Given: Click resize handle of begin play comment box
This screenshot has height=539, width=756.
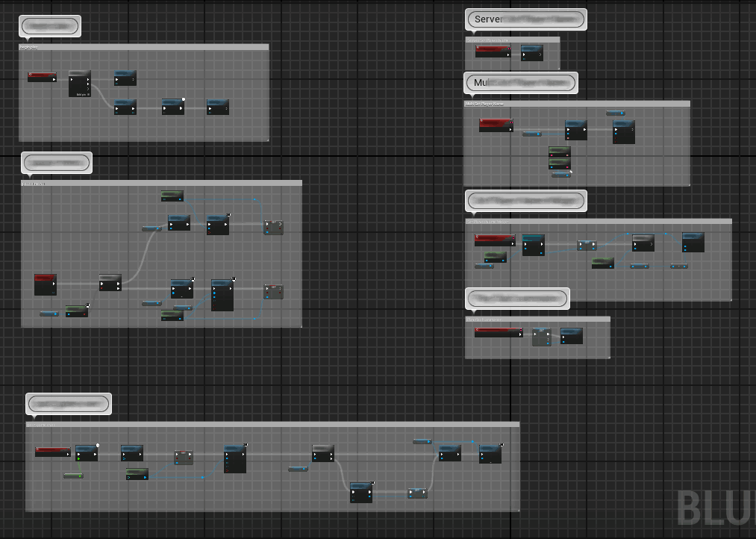Looking at the screenshot, I should [266, 139].
